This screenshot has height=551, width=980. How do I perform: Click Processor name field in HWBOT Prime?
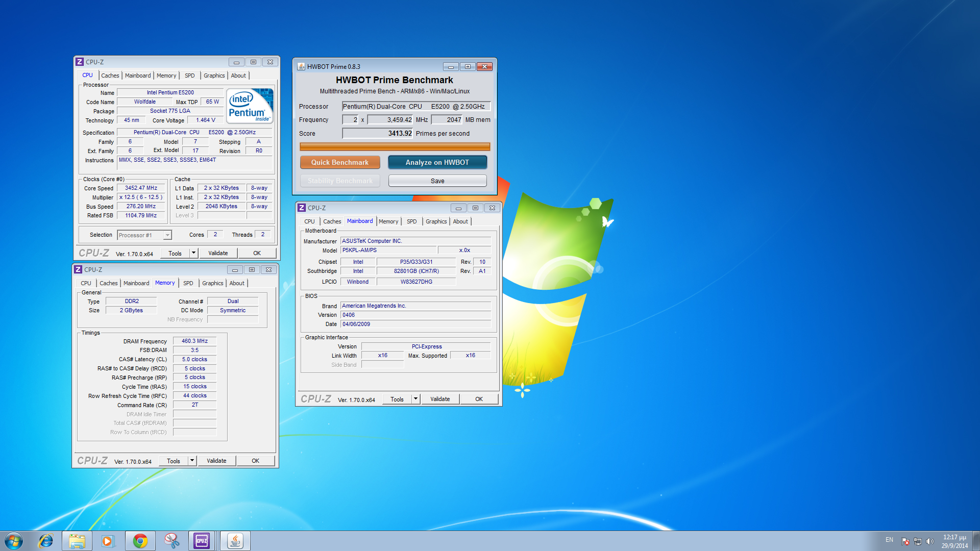click(416, 106)
